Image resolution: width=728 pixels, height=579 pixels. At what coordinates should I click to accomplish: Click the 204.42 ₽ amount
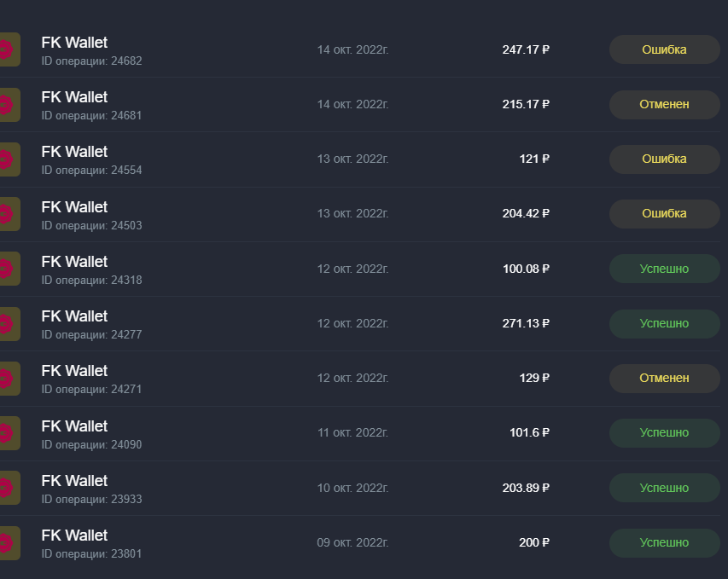coord(526,213)
